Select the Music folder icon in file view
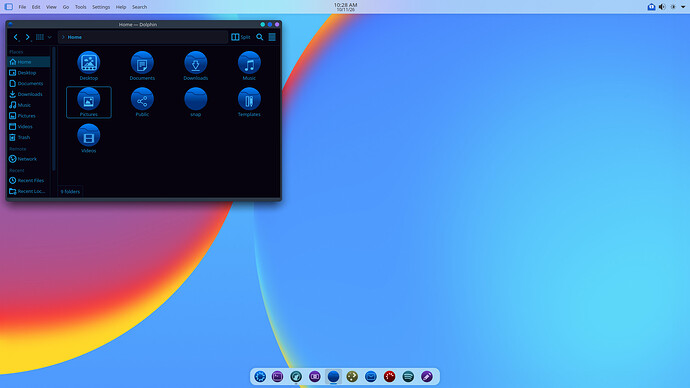This screenshot has height=388, width=690. [x=249, y=62]
